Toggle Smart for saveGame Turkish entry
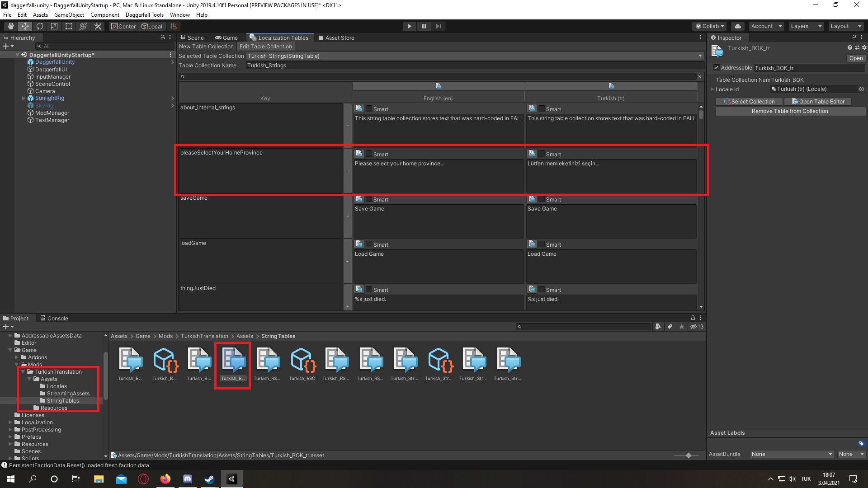Screen dimensions: 868x488 pos(542,199)
